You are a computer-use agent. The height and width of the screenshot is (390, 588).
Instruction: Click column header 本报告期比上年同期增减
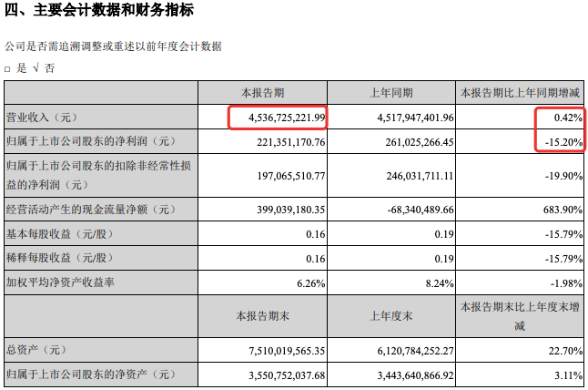[x=520, y=93]
